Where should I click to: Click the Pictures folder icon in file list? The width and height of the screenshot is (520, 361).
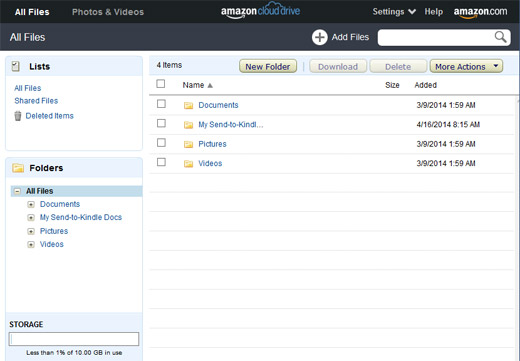click(x=189, y=144)
